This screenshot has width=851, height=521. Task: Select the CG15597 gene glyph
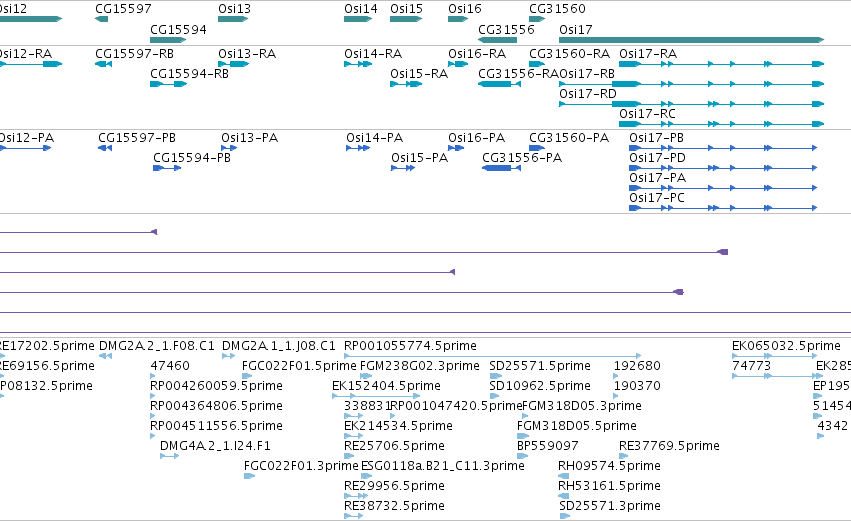point(101,19)
